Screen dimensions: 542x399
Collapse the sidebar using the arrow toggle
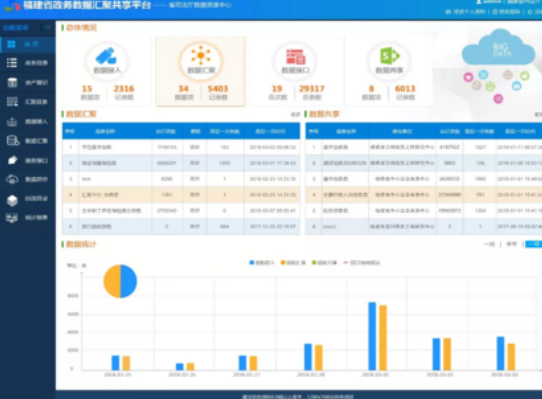[x=48, y=27]
